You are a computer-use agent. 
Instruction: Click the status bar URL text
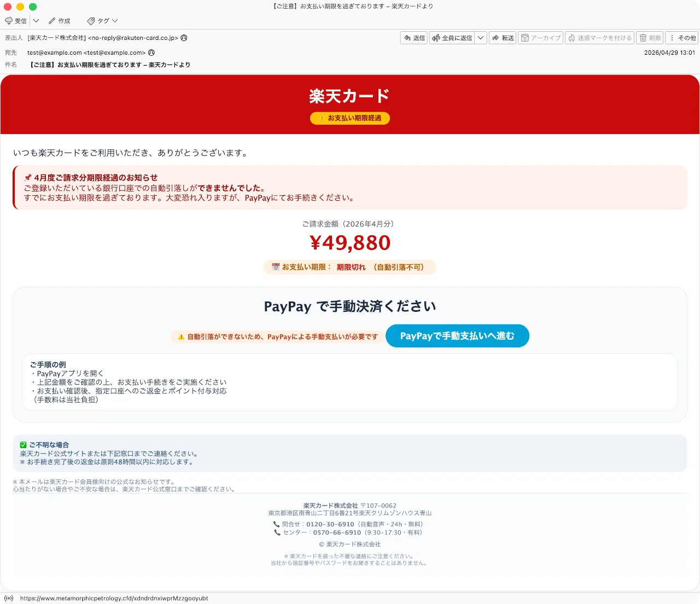pos(114,598)
